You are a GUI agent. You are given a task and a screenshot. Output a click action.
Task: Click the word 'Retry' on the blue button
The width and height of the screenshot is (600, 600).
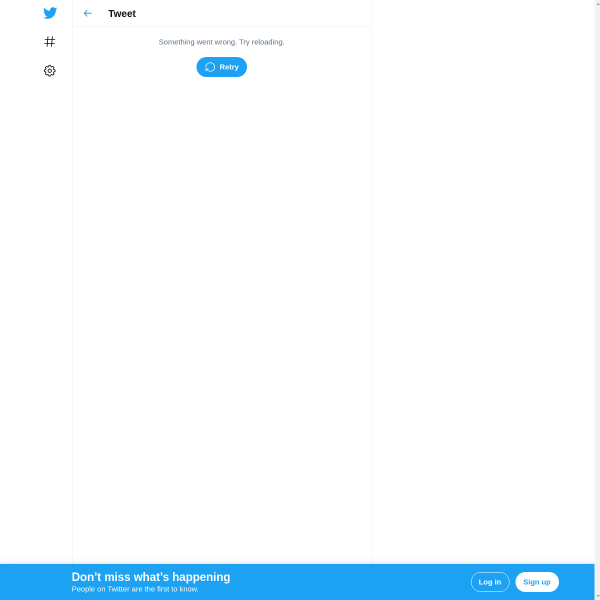point(229,67)
